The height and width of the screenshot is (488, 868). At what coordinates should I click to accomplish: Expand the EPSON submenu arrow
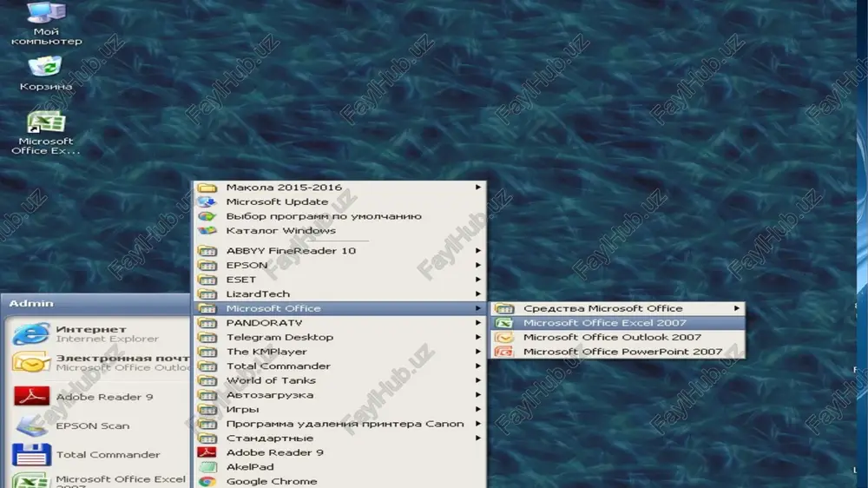(477, 265)
